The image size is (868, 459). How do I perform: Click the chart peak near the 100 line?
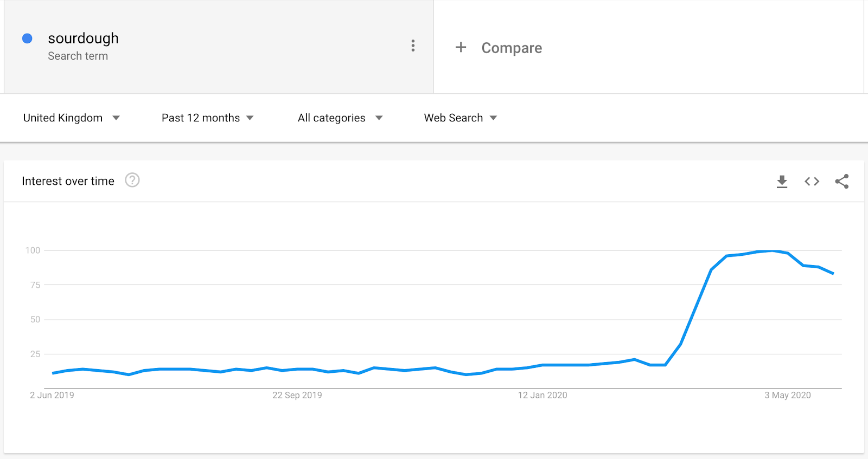click(773, 251)
